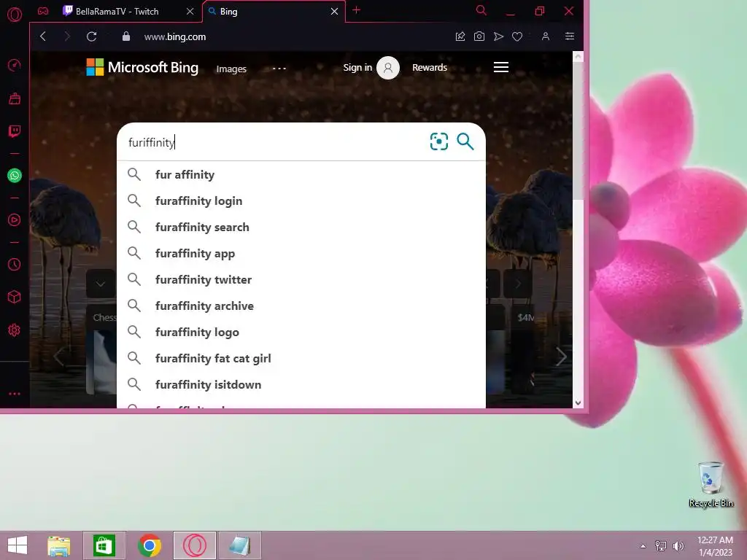Click Sign in on Bing
The width and height of the screenshot is (747, 560).
[357, 68]
